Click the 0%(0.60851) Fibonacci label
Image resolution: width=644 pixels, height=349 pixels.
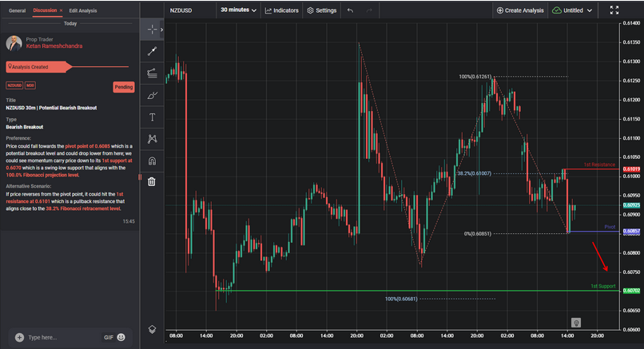(x=477, y=234)
